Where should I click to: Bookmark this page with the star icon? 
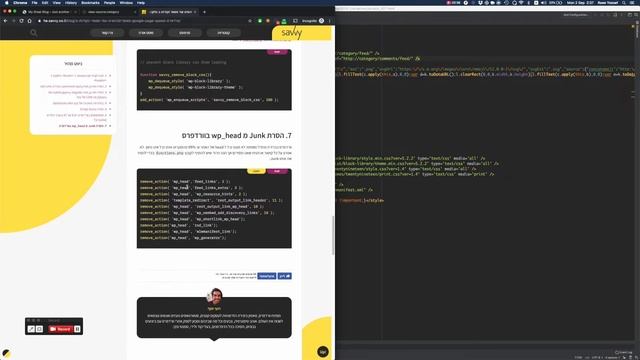coord(250,21)
